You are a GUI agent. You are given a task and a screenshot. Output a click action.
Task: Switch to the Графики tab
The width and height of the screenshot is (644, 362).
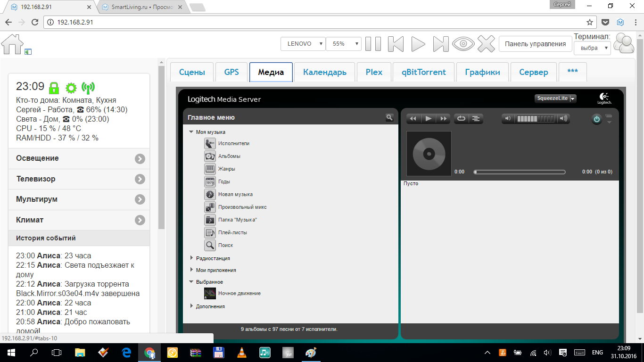[x=483, y=72]
